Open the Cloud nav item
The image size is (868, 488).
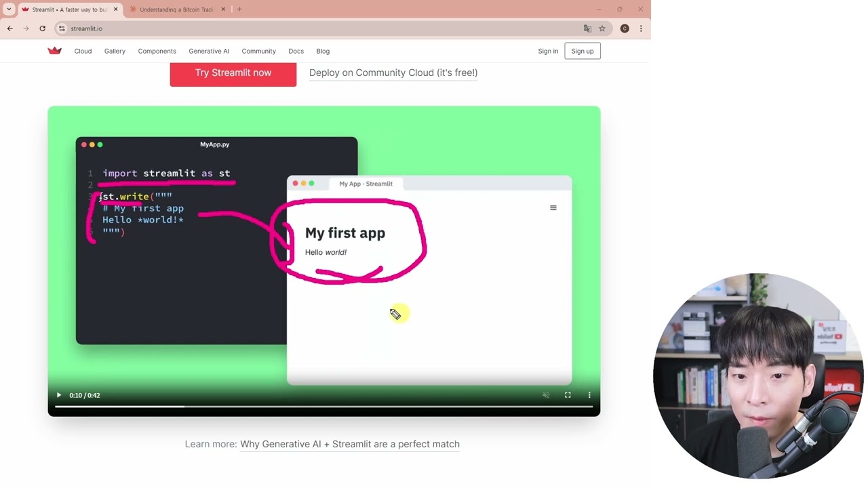[x=83, y=51]
